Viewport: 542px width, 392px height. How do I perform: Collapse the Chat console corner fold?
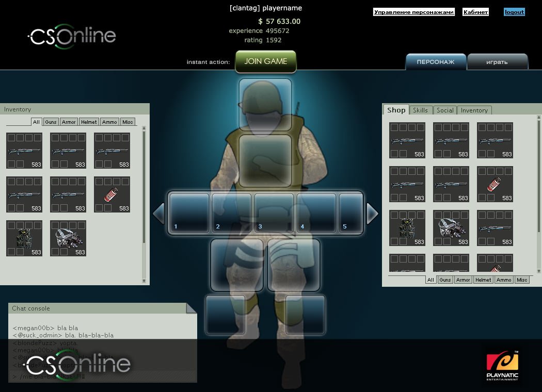191,308
